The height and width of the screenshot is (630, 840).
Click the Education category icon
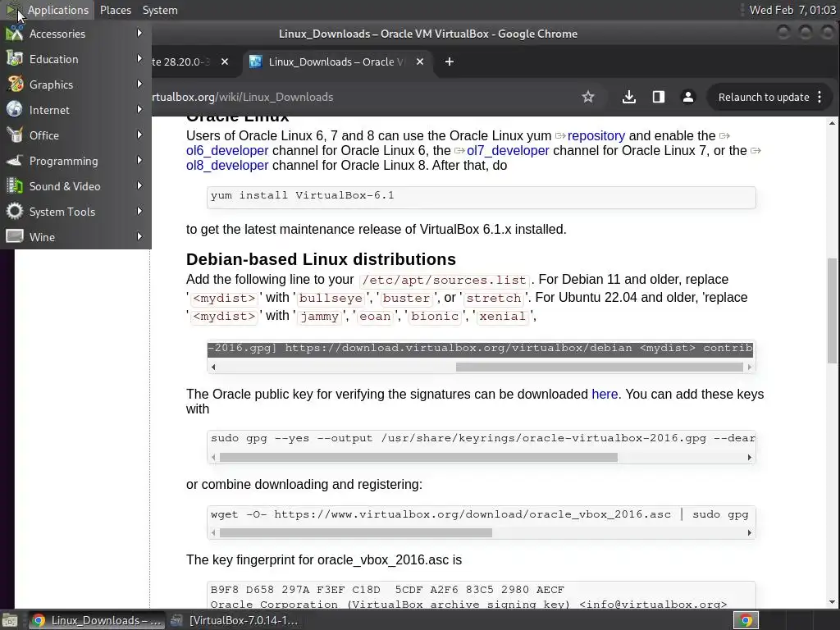coord(15,59)
